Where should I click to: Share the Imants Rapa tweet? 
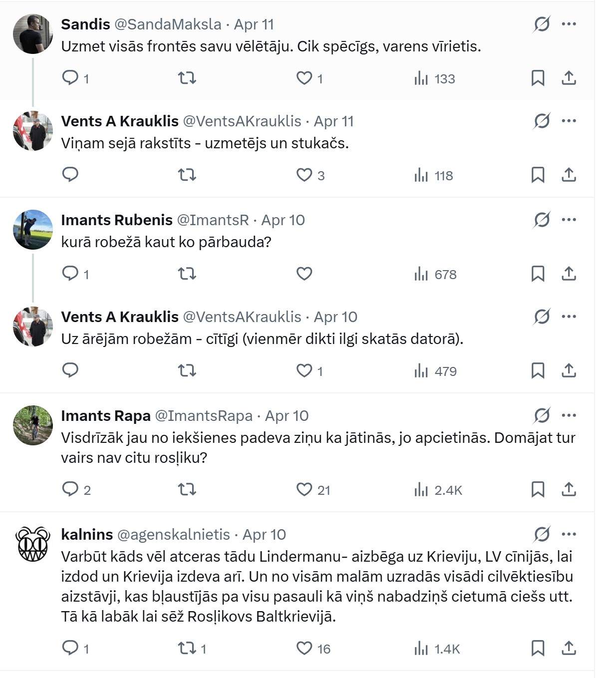click(x=569, y=489)
